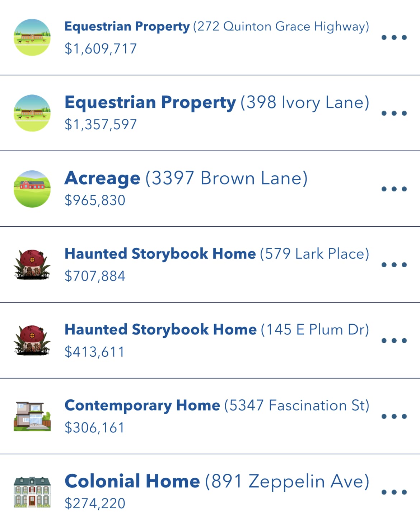The image size is (420, 528).
Task: Select the Contemporary Home house icon
Action: 32,416
